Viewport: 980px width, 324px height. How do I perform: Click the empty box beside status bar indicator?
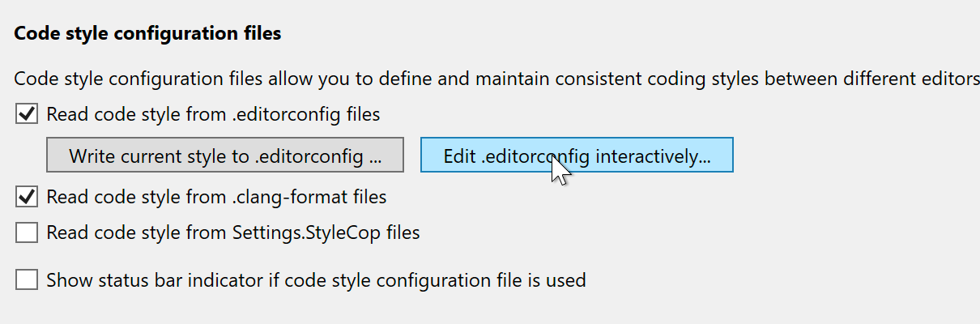point(27,281)
